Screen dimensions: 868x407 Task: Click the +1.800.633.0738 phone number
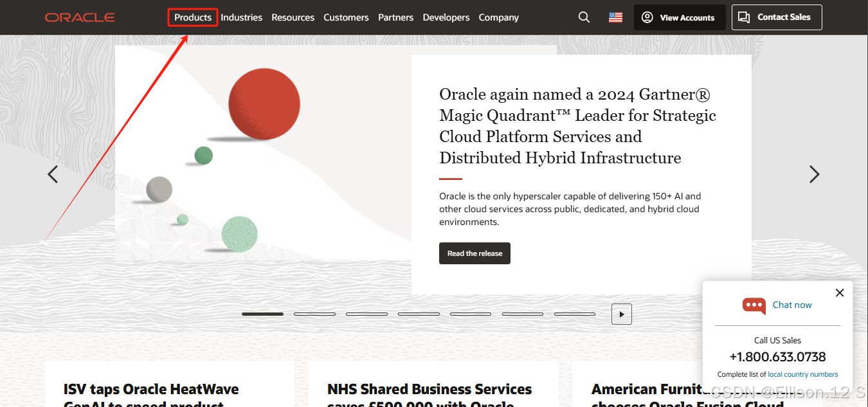(777, 357)
